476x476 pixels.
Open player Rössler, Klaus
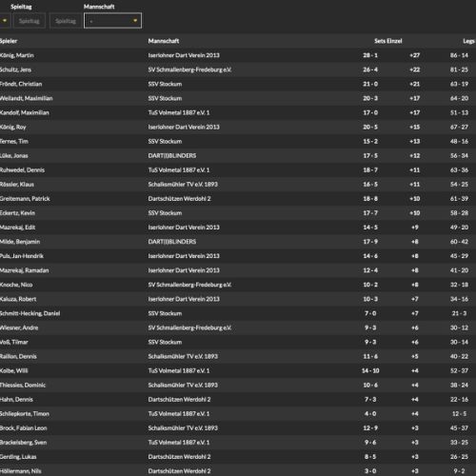(17, 185)
